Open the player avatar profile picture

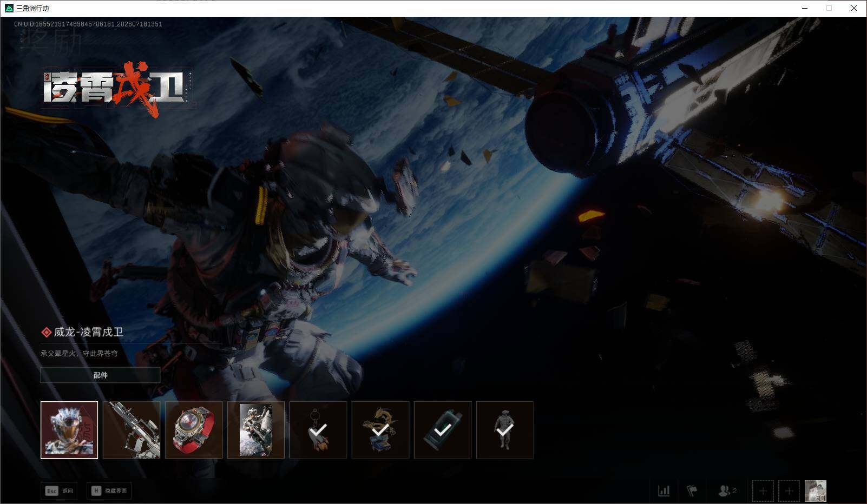(x=816, y=491)
